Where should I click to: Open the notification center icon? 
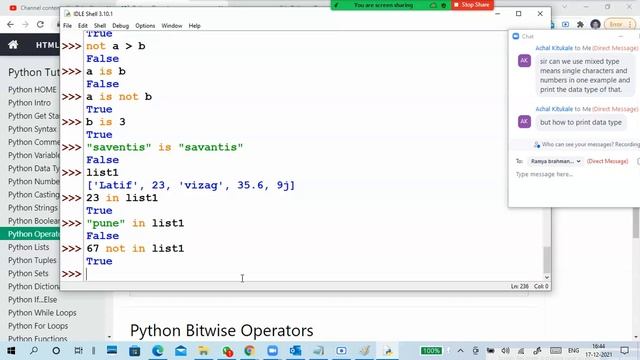(x=624, y=351)
